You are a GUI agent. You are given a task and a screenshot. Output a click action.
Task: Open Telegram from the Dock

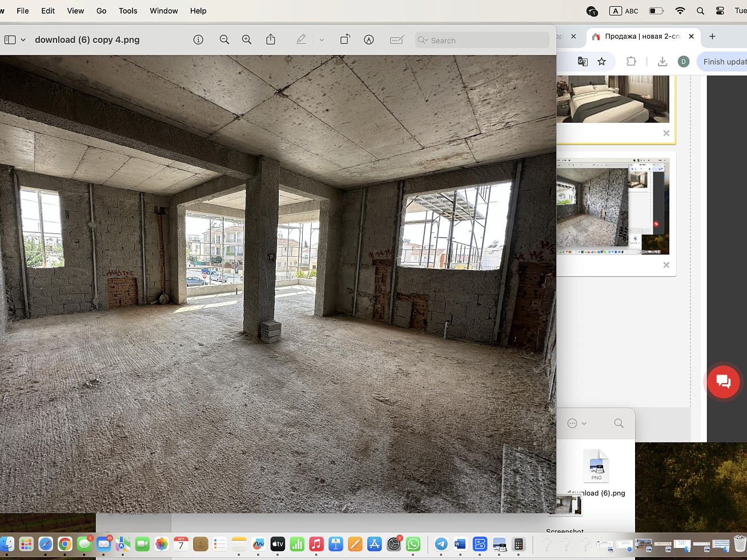[441, 544]
